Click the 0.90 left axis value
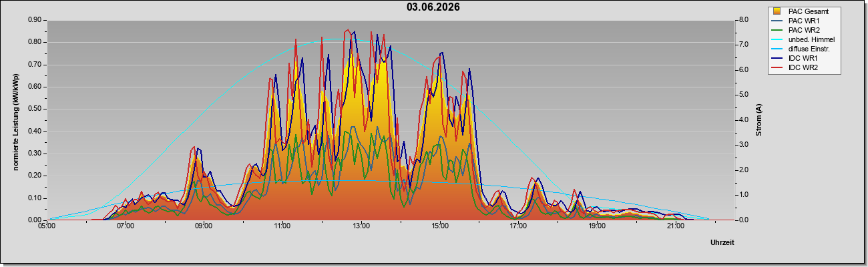The width and height of the screenshot is (868, 267). 35,20
